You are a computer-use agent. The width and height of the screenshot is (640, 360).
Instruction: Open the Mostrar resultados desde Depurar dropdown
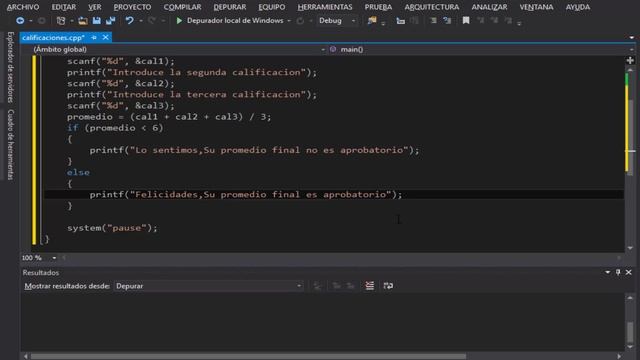coord(209,286)
